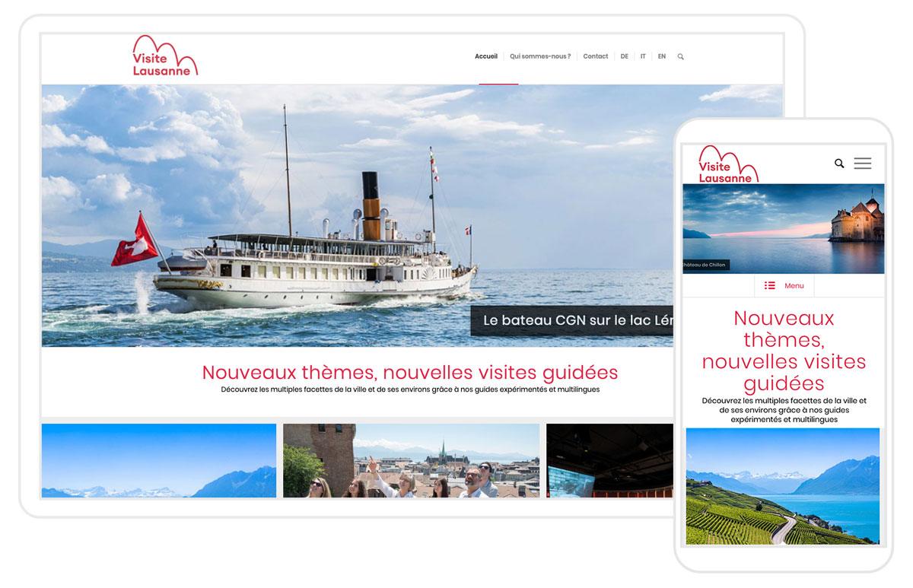Open the mobile hamburger menu icon
Screen dimensions: 913x588
[862, 163]
